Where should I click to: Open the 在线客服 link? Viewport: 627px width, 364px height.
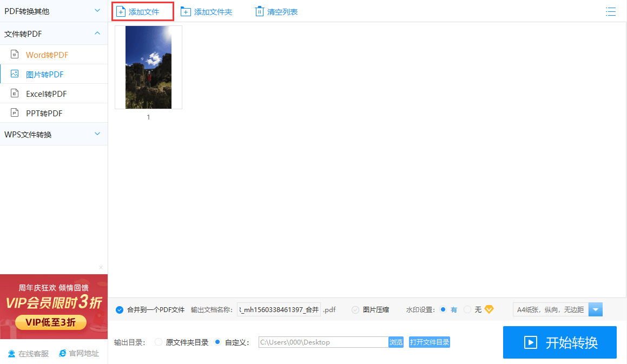(28, 354)
